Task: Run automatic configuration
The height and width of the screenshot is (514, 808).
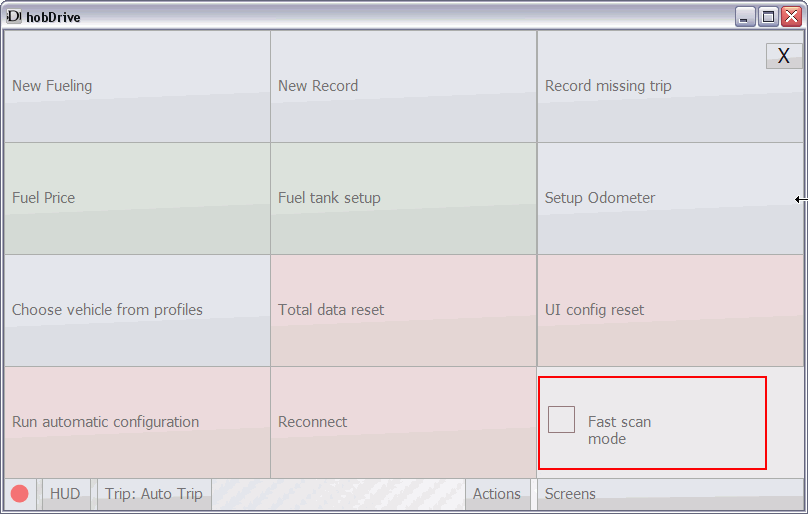Action: point(137,422)
